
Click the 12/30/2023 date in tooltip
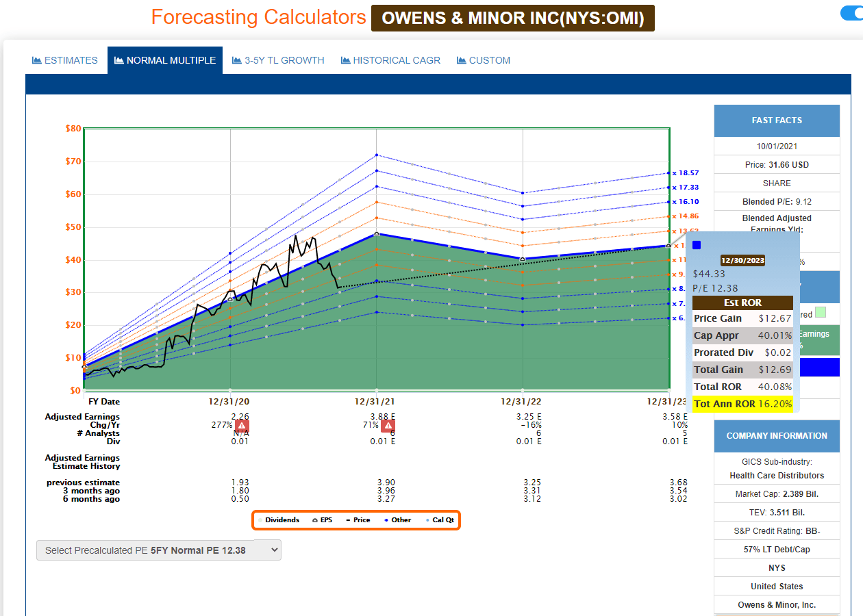[743, 260]
